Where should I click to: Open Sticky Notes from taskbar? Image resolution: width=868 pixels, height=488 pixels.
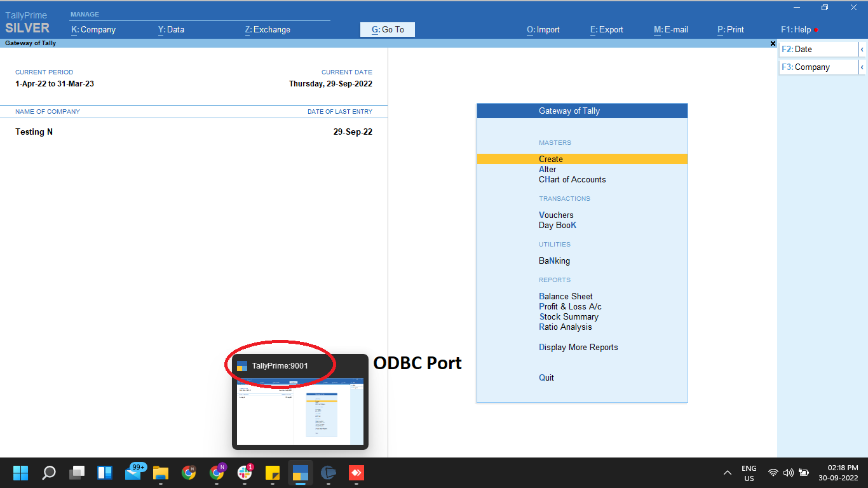(273, 473)
